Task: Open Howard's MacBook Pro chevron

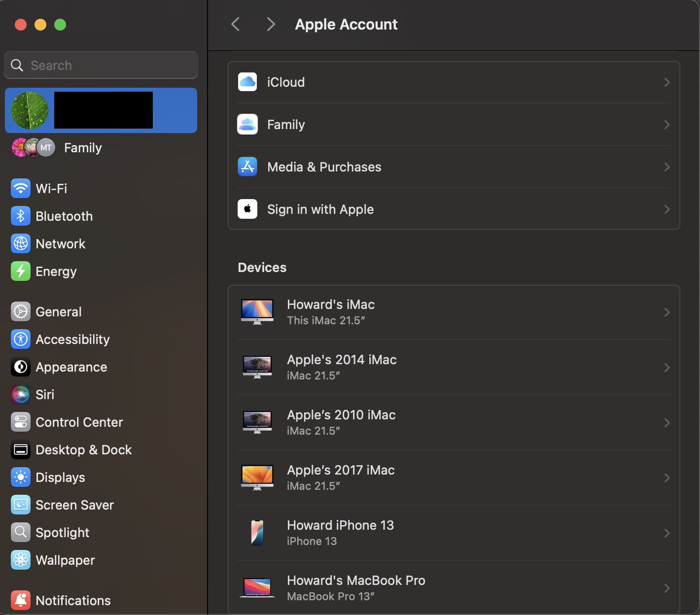Action: tap(666, 588)
